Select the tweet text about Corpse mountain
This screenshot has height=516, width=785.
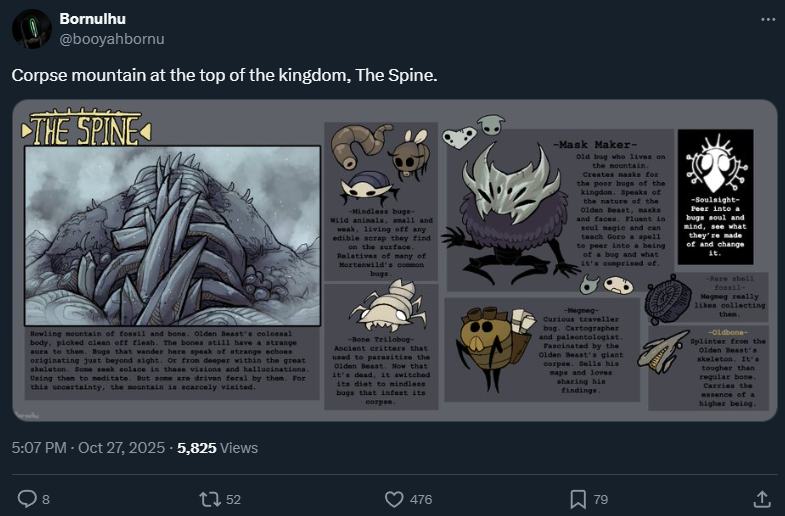click(224, 76)
